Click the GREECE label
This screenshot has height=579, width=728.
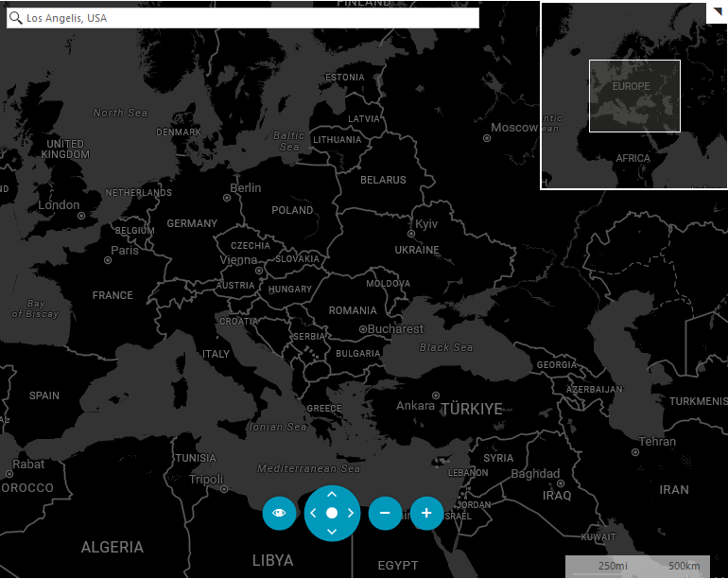pos(324,409)
